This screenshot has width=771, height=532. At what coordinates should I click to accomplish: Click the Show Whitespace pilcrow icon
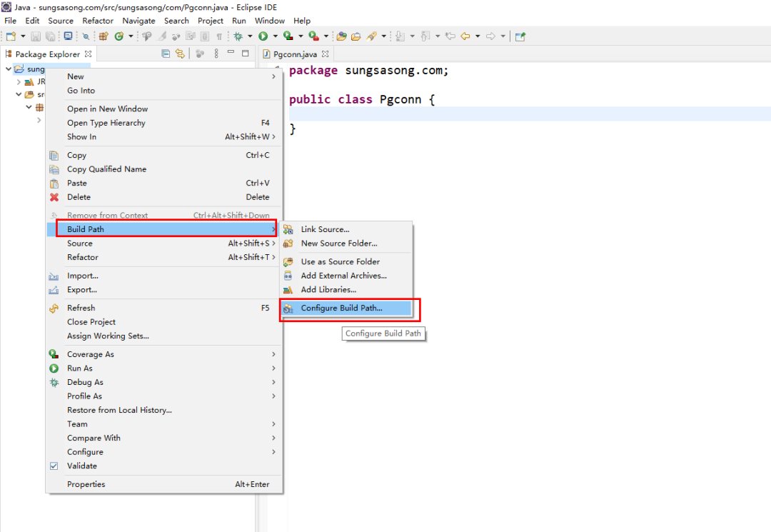click(219, 36)
